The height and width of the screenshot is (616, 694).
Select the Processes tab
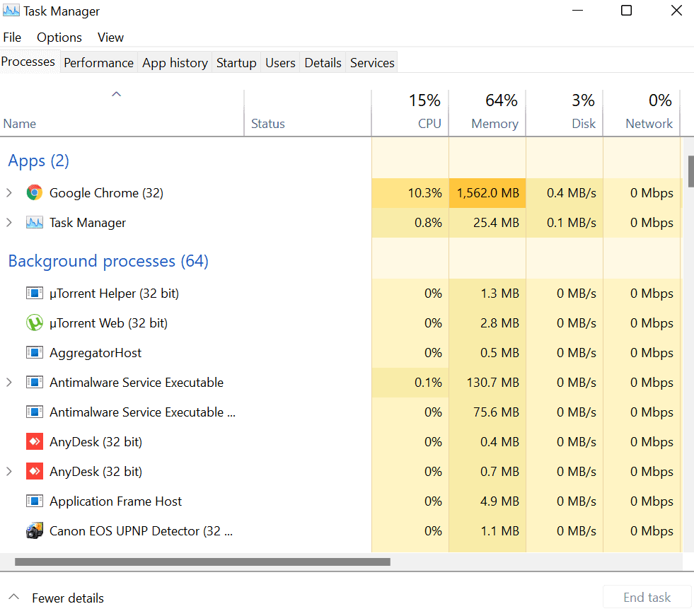[x=28, y=62]
